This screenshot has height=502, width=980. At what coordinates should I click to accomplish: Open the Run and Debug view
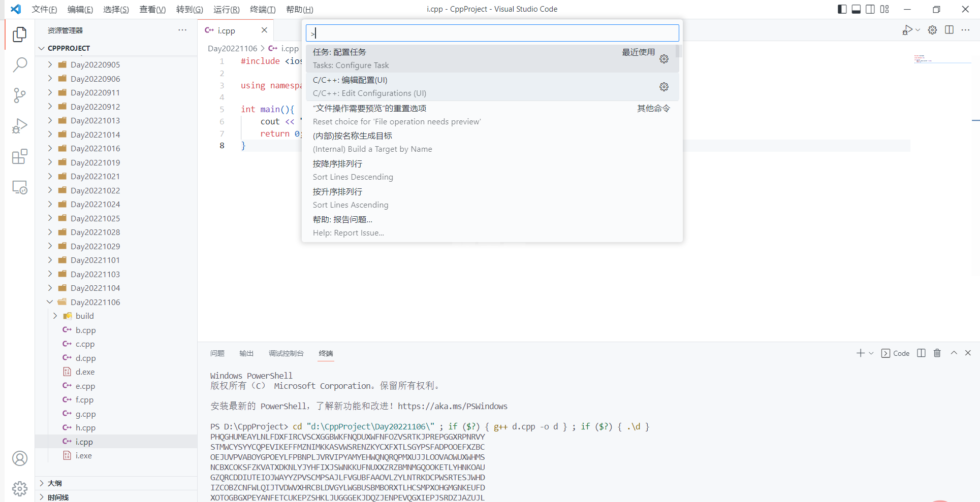tap(19, 126)
